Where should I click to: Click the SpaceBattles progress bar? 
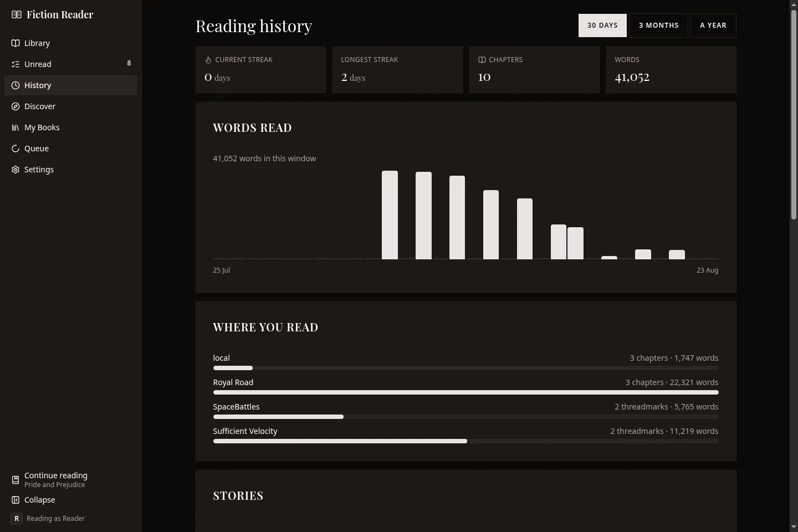(x=465, y=417)
